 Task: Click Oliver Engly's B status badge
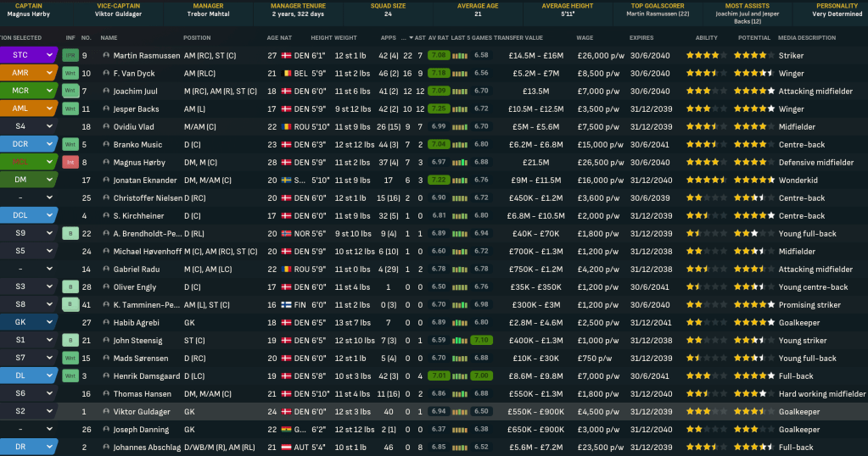pyautogui.click(x=70, y=286)
